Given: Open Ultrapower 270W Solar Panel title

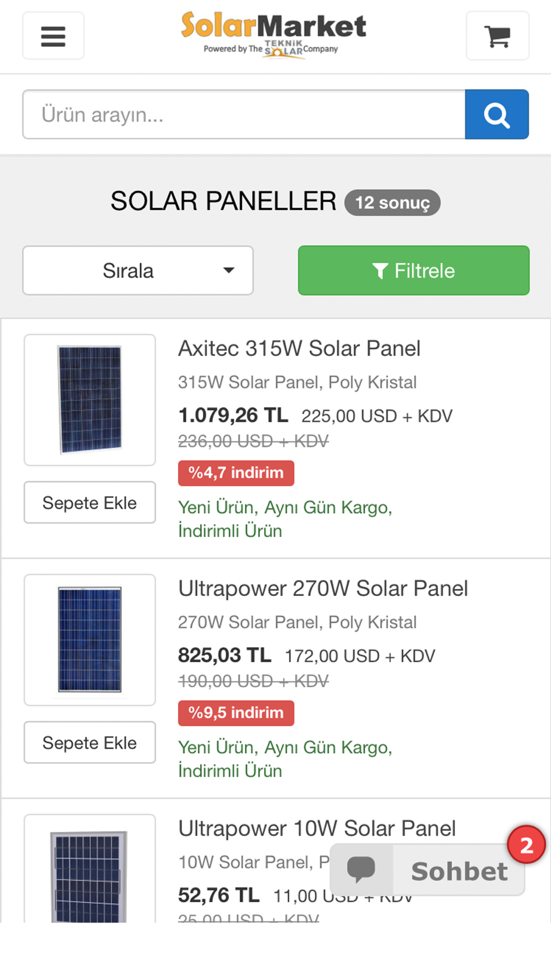Looking at the screenshot, I should click(x=323, y=589).
